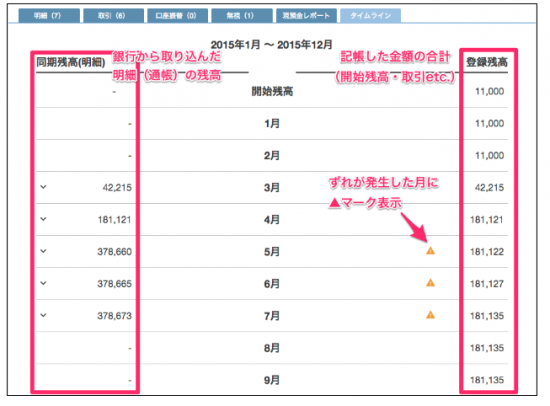Viewport: 550px width, 406px height.
Task: Open the 現預金レポート tab
Action: (x=306, y=16)
